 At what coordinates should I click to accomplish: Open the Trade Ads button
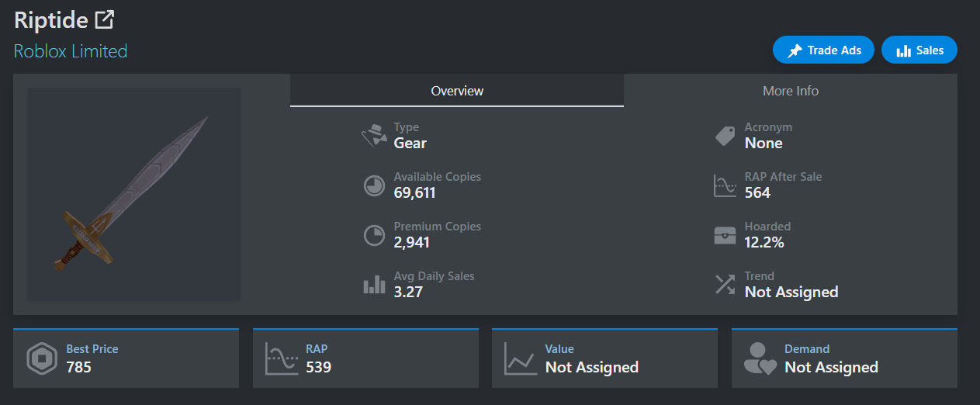(x=823, y=50)
